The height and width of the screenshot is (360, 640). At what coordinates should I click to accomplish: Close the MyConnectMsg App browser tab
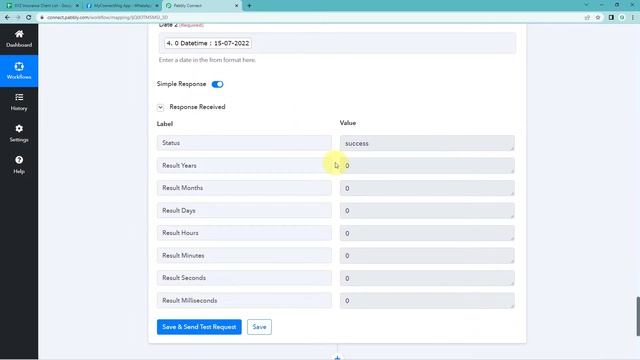click(x=157, y=6)
